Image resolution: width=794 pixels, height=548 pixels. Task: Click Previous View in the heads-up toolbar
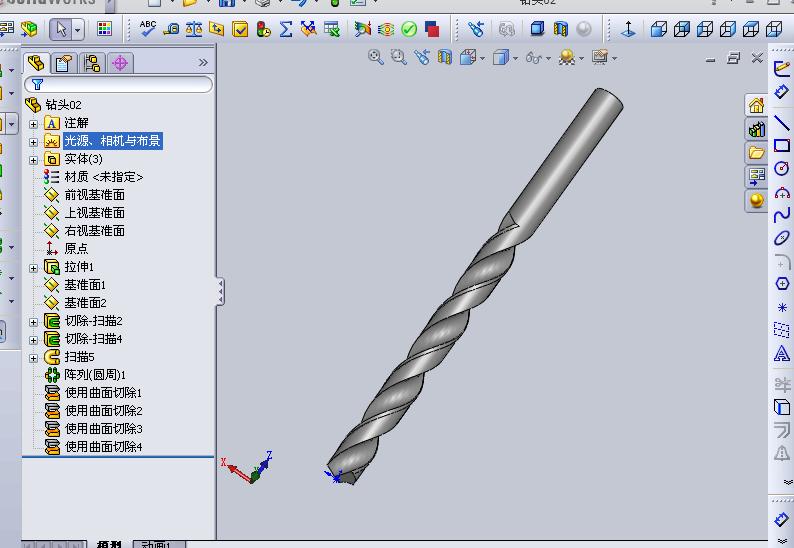click(x=421, y=57)
